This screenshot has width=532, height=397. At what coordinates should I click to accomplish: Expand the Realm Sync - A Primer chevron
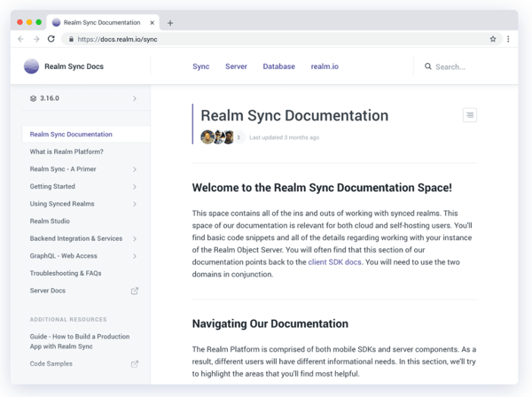[135, 169]
